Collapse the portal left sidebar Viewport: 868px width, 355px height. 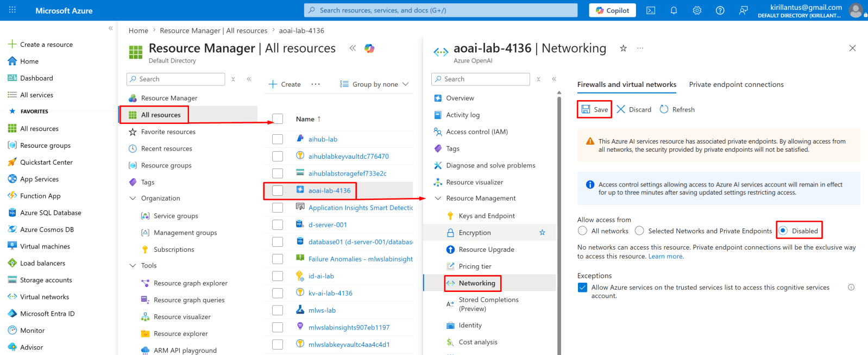110,28
